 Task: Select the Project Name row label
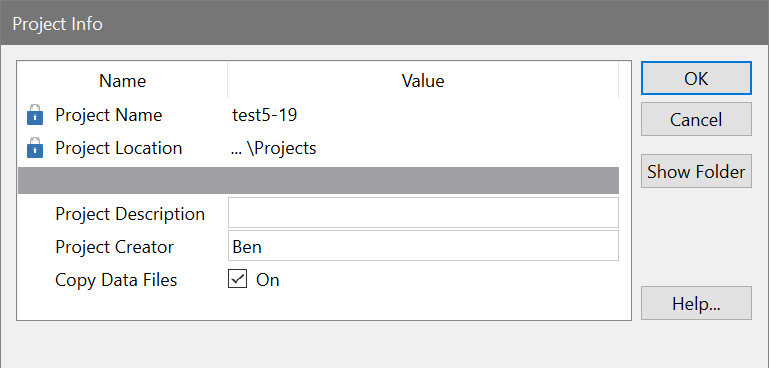[x=108, y=115]
